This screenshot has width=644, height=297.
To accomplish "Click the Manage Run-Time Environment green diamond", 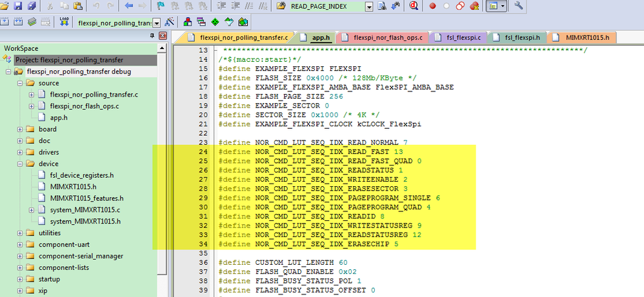I will point(215,22).
